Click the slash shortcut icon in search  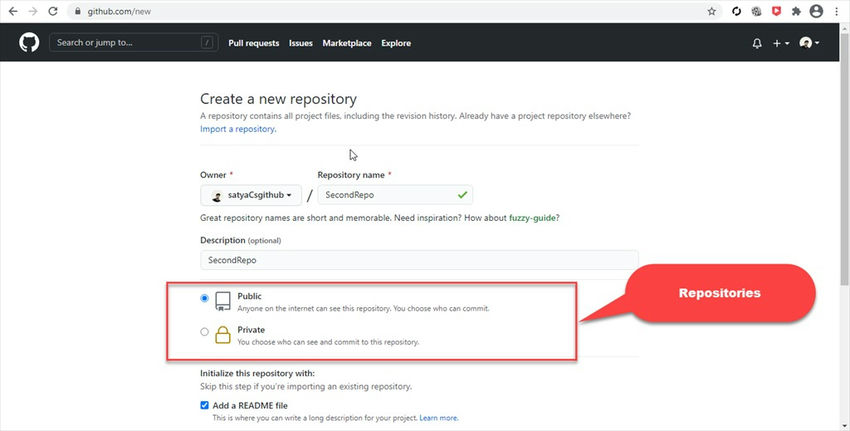[207, 42]
